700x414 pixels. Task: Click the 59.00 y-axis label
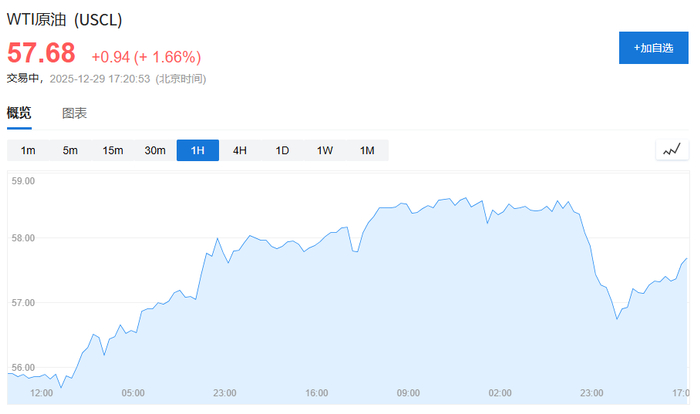(x=23, y=182)
